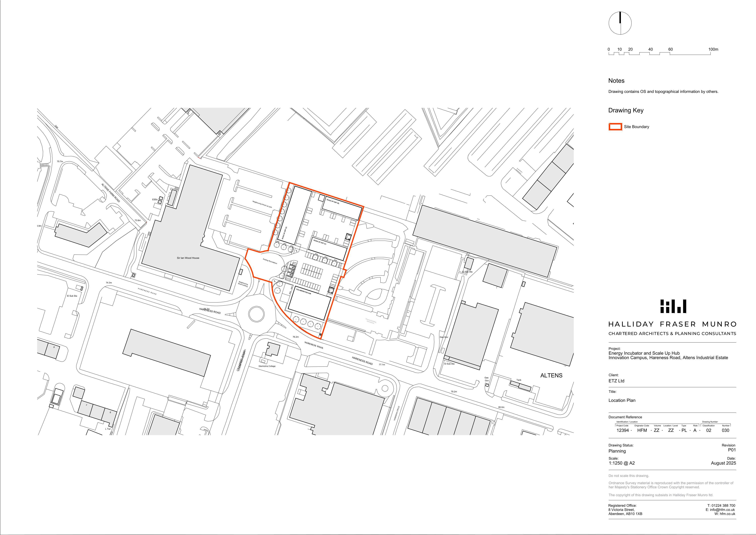This screenshot has width=756, height=535.
Task: Click 'Registered Office:' label
Action: 622,505
